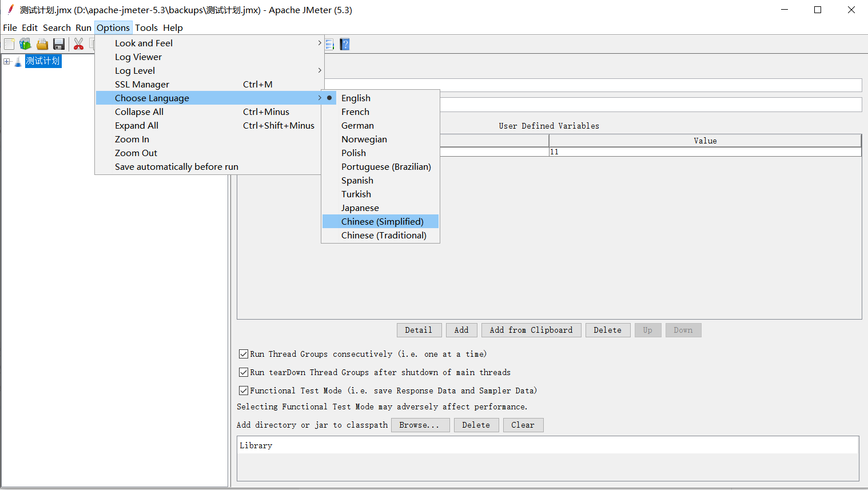Click the Comments input field

pyautogui.click(x=651, y=105)
